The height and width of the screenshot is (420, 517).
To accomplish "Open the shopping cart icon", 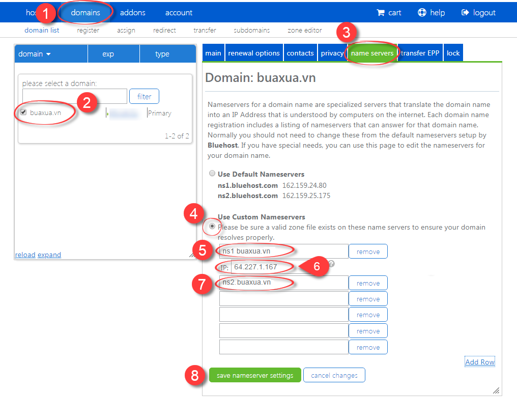I will click(381, 13).
